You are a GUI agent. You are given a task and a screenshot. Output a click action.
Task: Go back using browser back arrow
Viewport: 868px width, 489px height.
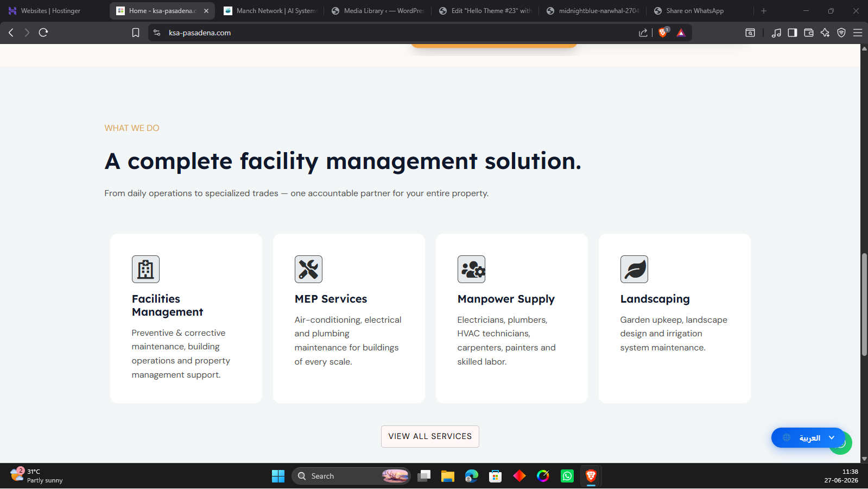(11, 33)
